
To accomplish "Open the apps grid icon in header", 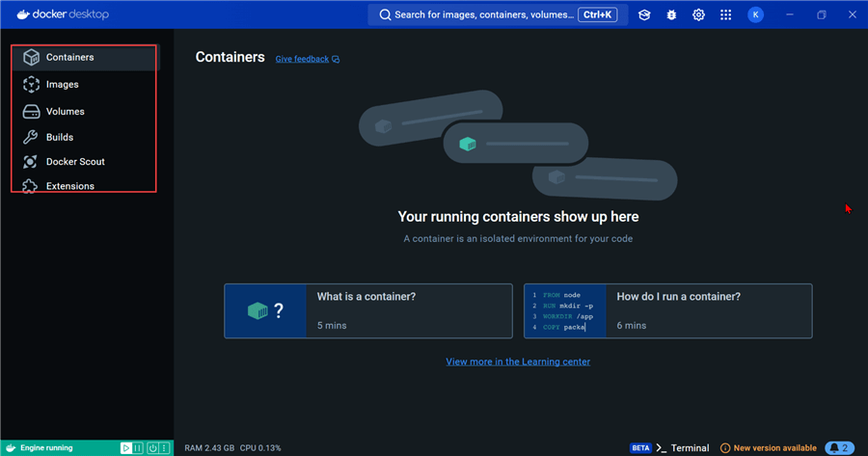I will point(726,14).
